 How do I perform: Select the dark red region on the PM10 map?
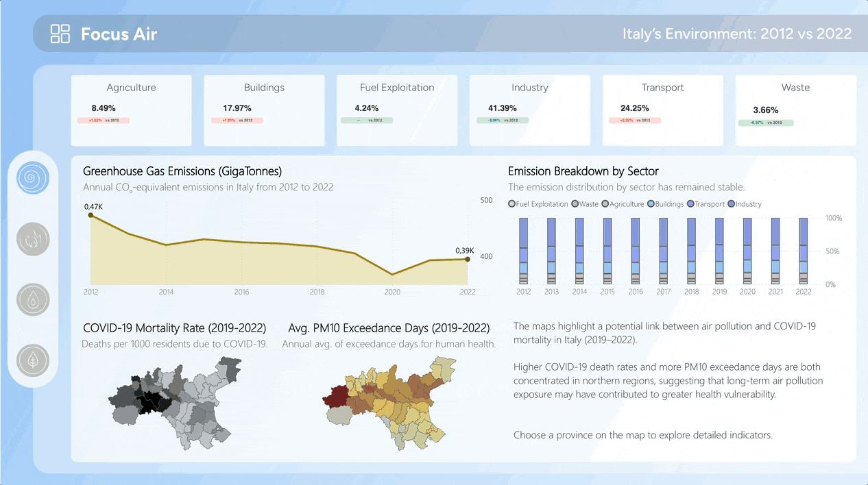click(336, 396)
